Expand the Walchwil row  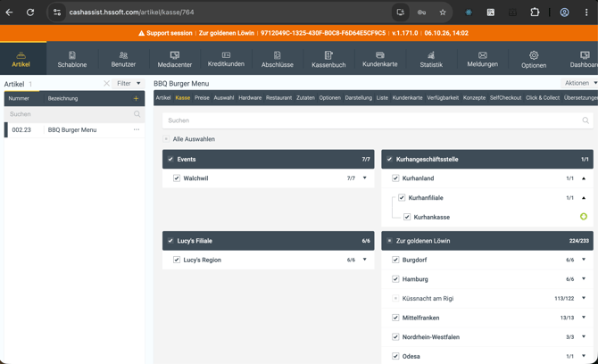pyautogui.click(x=364, y=178)
